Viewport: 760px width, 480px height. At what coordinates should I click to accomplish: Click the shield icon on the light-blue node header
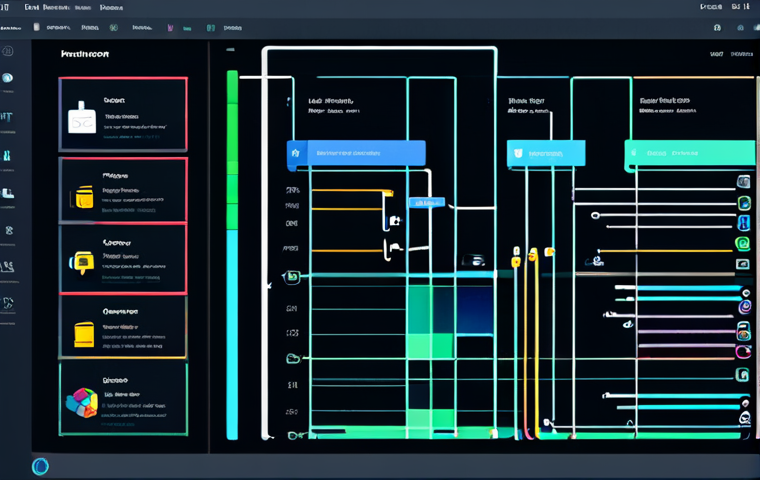pyautogui.click(x=518, y=153)
